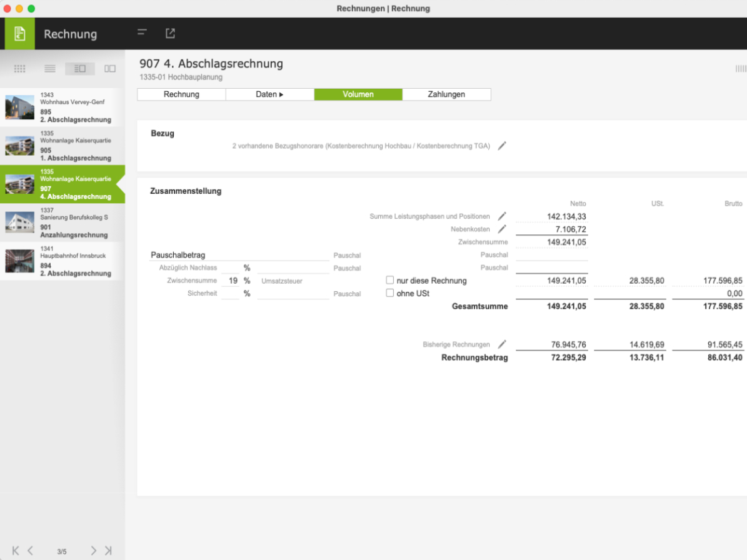Go to next record with right chevron
This screenshot has height=560, width=747.
coord(93,551)
